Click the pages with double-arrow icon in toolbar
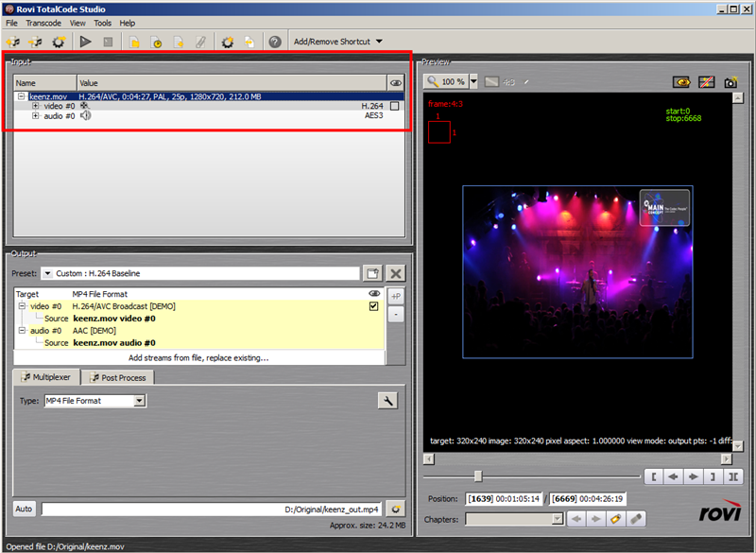 [x=249, y=42]
